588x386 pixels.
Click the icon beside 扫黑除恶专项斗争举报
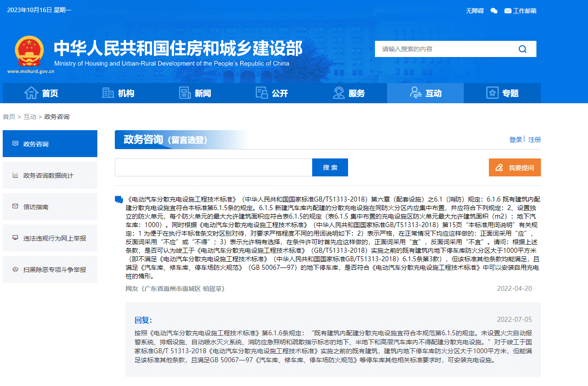(x=15, y=269)
